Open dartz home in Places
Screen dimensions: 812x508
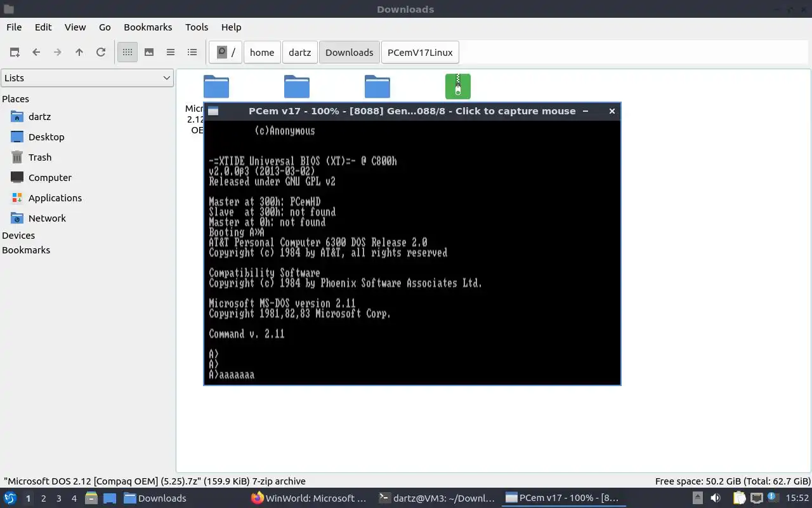click(39, 117)
